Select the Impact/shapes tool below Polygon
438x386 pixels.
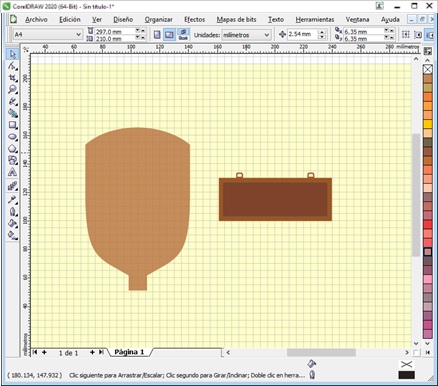click(12, 160)
